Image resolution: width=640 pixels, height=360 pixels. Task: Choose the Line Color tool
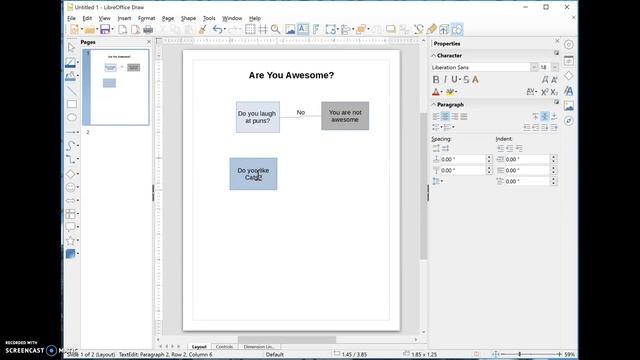click(x=70, y=62)
